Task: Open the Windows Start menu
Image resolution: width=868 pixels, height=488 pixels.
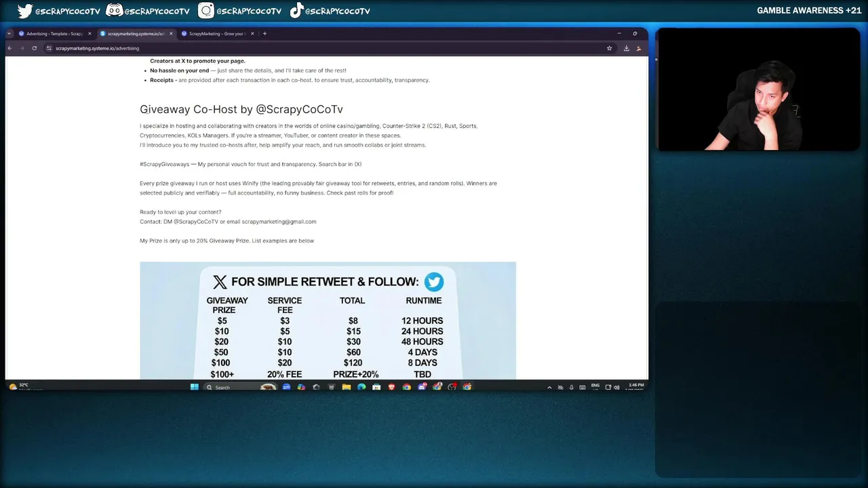Action: [195, 387]
